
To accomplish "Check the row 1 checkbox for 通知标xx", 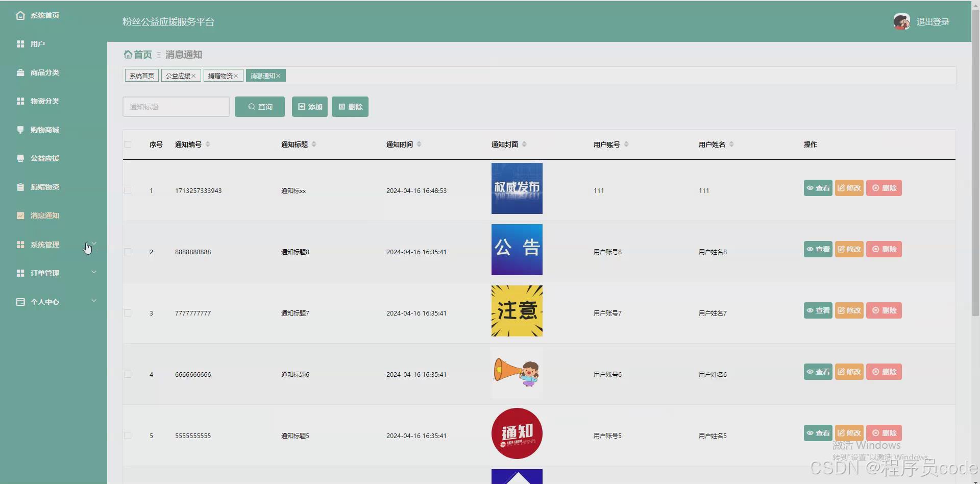I will point(128,190).
